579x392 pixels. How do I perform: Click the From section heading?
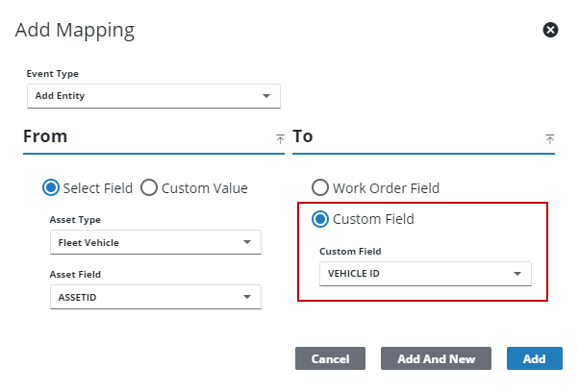tap(45, 136)
